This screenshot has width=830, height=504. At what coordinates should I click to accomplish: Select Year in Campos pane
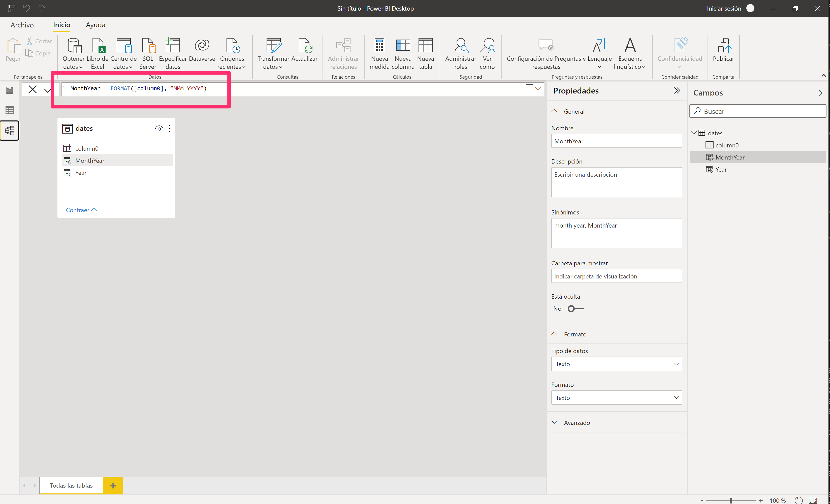(758, 169)
